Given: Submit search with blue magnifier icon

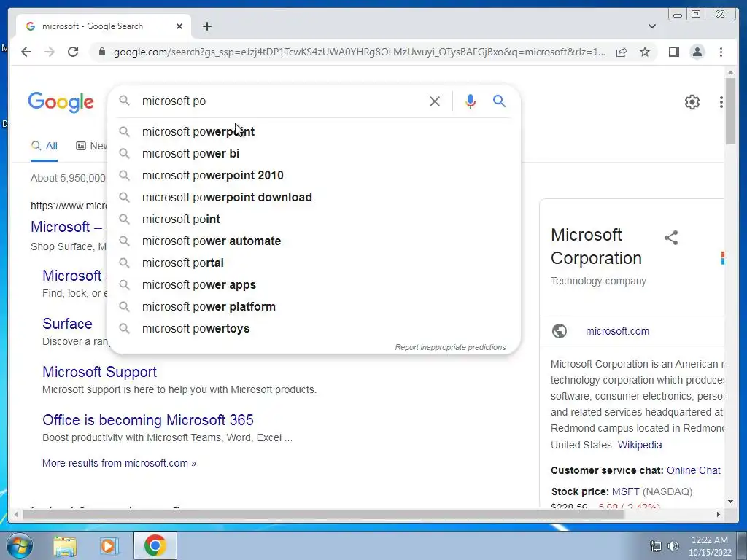Looking at the screenshot, I should (x=499, y=101).
